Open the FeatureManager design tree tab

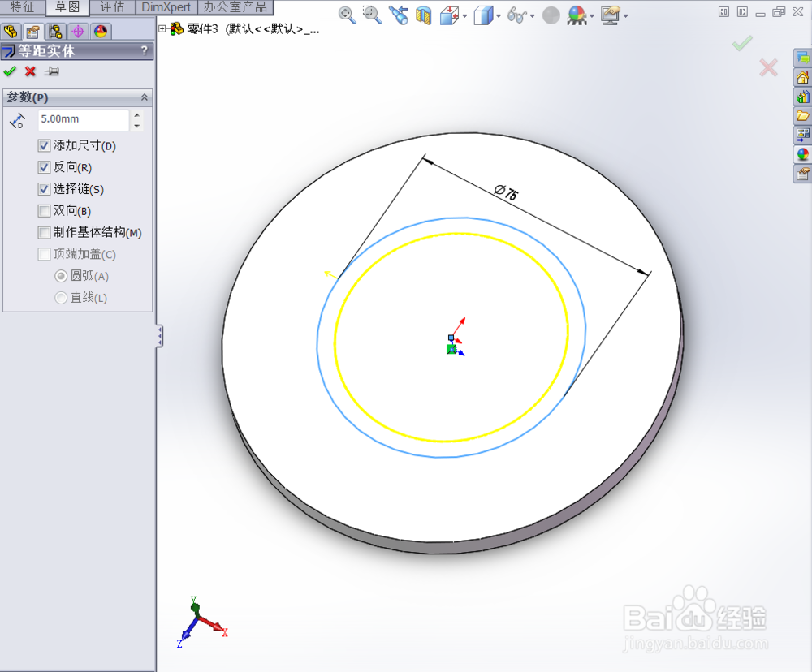pyautogui.click(x=11, y=32)
